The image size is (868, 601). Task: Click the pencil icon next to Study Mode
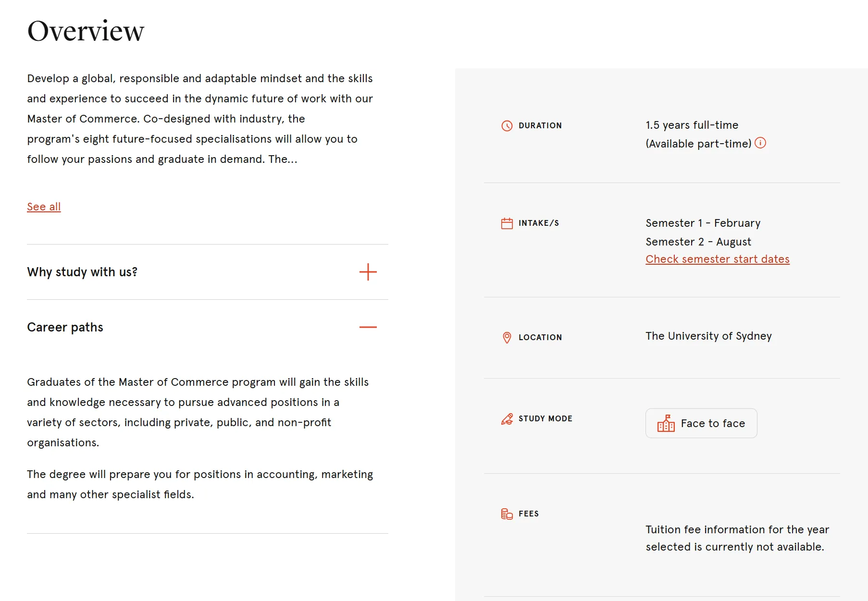coord(507,419)
